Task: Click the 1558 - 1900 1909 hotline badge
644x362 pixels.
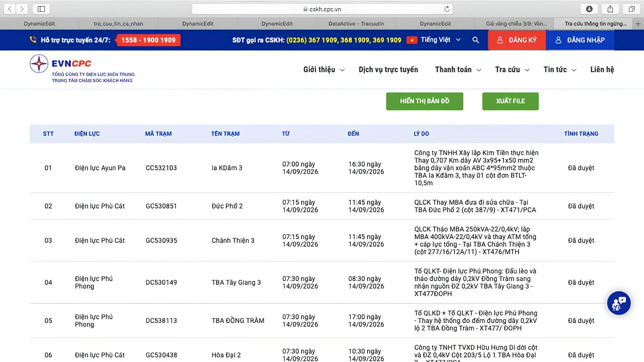Action: [x=148, y=40]
